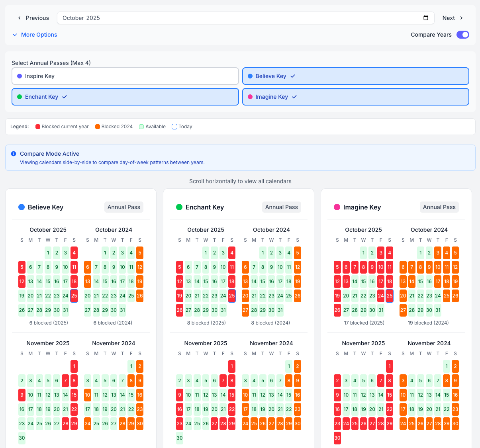Click the info icon beside Compare Mode Active
This screenshot has width=480, height=448.
click(14, 154)
